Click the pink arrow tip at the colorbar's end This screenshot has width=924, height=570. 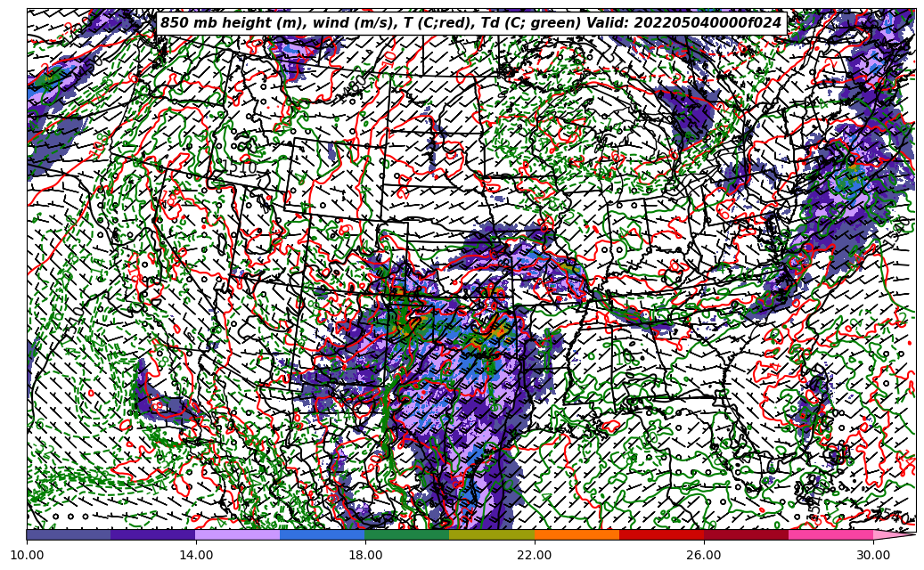[x=895, y=534]
